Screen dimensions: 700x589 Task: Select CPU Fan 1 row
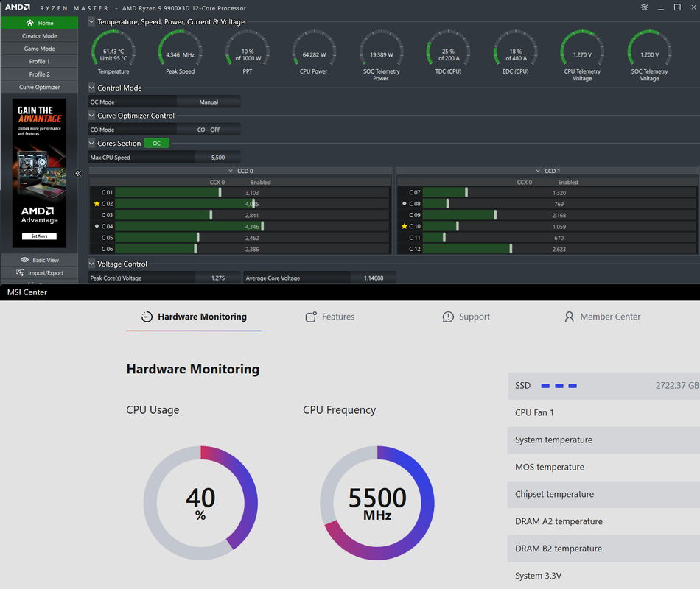coord(604,413)
